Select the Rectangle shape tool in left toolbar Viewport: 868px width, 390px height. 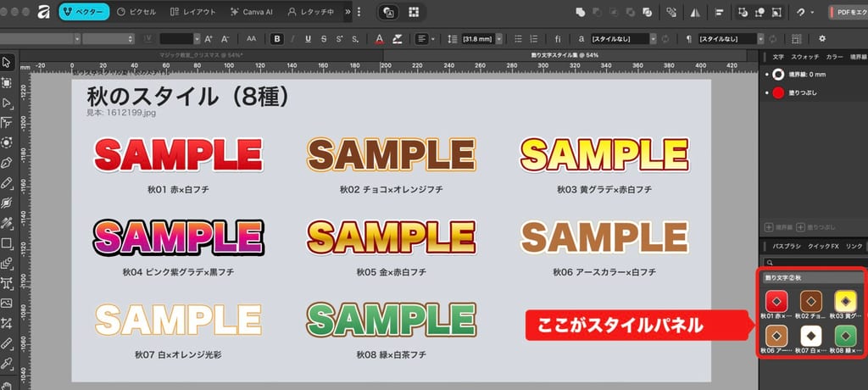coord(7,242)
